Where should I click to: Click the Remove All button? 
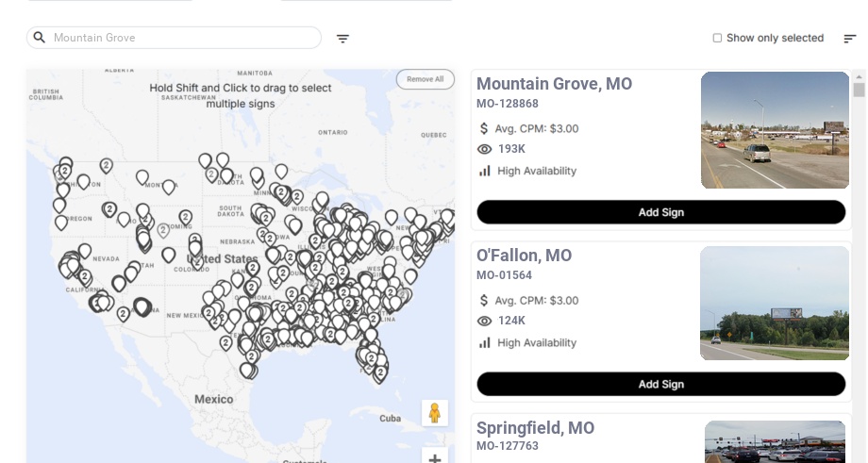tap(425, 79)
